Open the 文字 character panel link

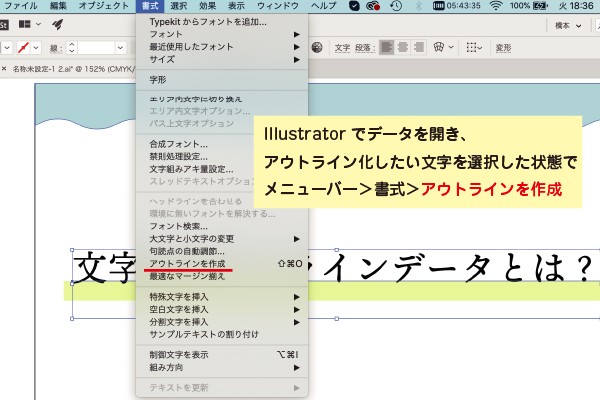[342, 48]
